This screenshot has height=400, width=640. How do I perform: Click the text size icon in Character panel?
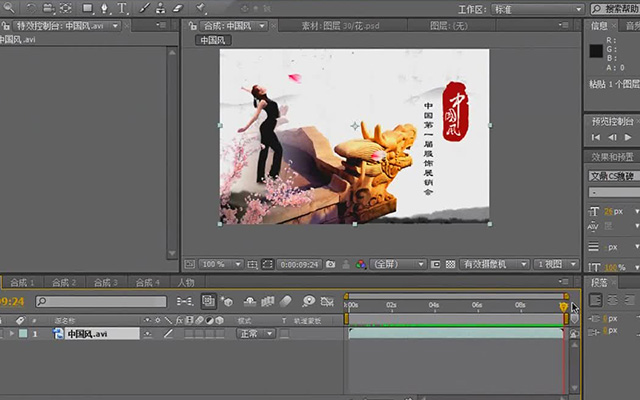(x=593, y=211)
